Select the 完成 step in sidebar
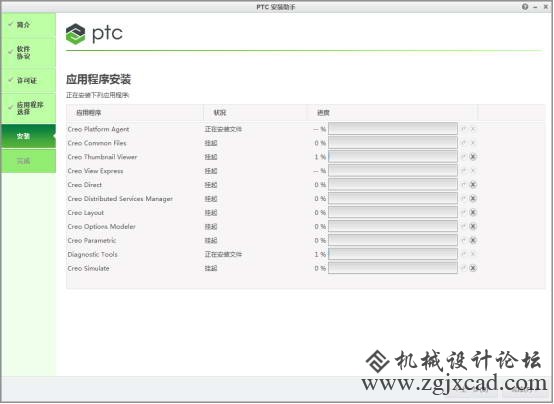The width and height of the screenshot is (554, 404). click(28, 161)
